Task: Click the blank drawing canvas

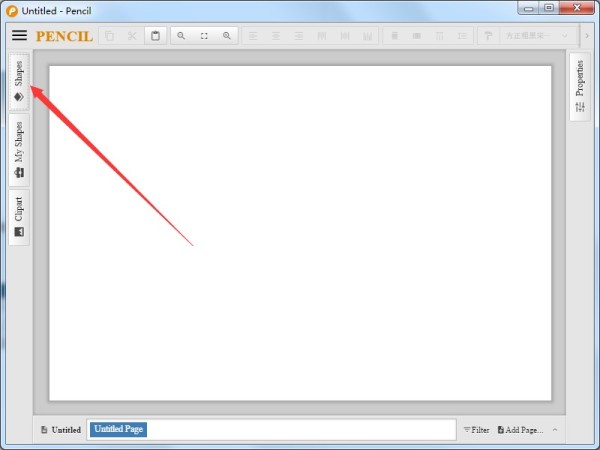Action: pos(300,233)
